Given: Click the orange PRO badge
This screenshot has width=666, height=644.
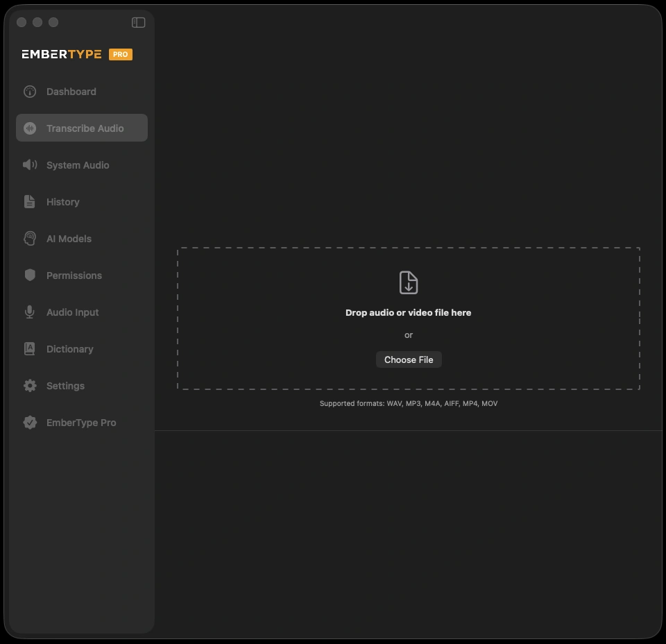Looking at the screenshot, I should 121,54.
